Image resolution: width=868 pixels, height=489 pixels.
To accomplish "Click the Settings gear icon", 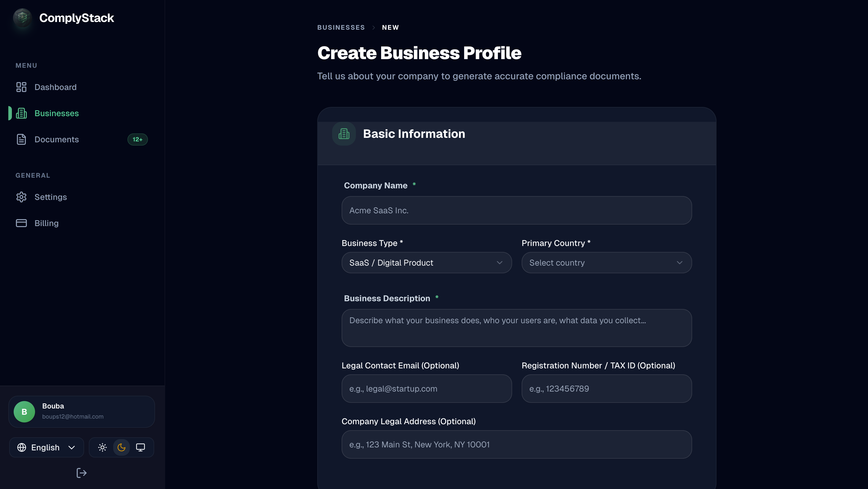I will click(x=21, y=197).
